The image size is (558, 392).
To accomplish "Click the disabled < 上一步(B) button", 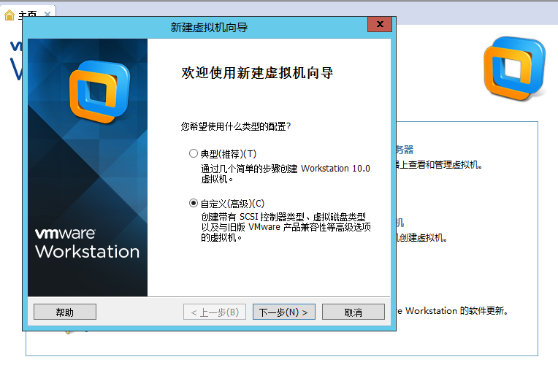I will [x=215, y=312].
